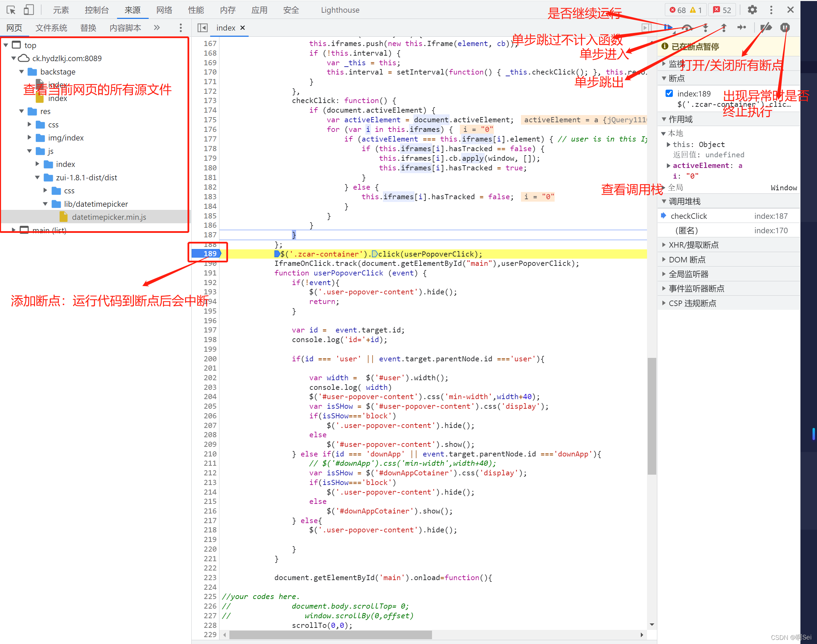Hide the file navigator sidebar icon

coord(203,27)
